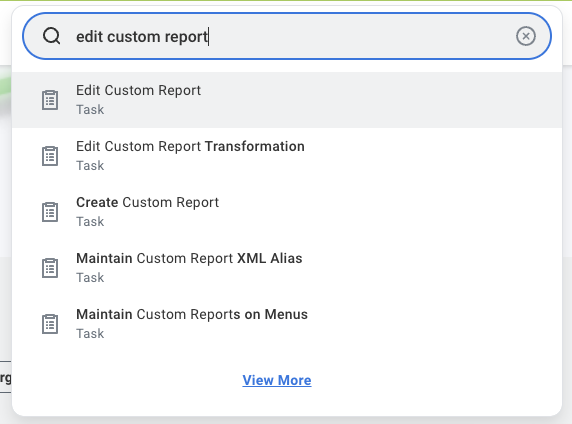Click the task icon for Maintain Custom Report XML Alias
The width and height of the screenshot is (572, 424).
[x=50, y=268]
